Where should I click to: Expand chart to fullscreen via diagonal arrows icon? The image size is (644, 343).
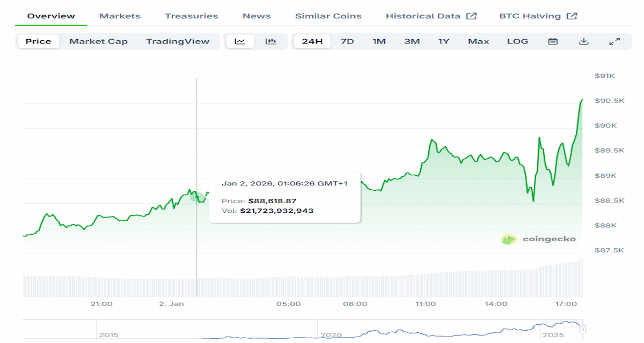coord(615,41)
